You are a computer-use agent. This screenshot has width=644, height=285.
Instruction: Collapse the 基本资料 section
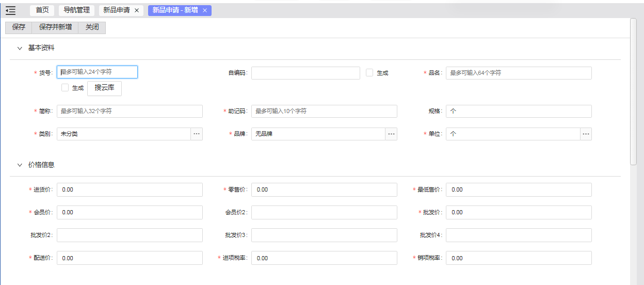(x=20, y=48)
